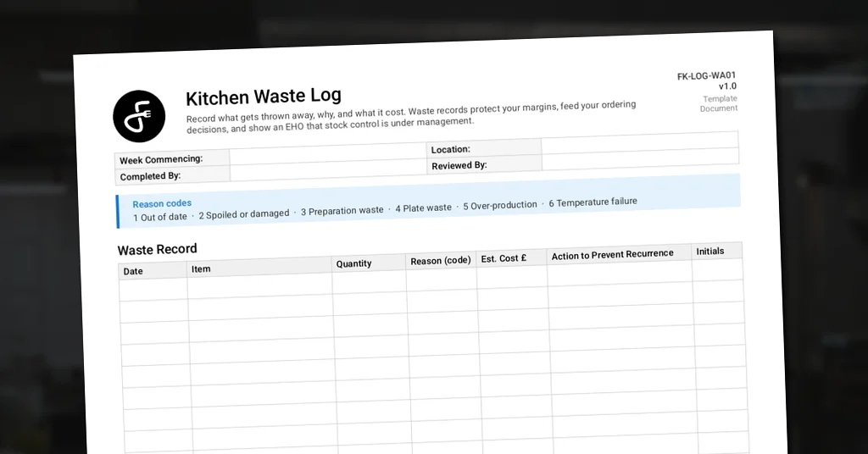Click the 'Kitchen Waste Log' title
868x454 pixels.
[x=264, y=97]
